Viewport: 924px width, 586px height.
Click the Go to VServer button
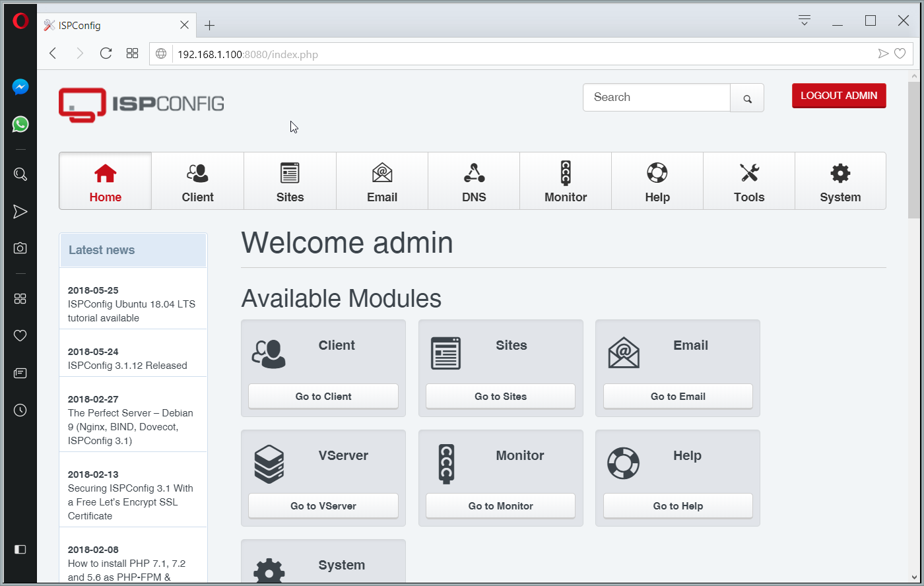pos(323,506)
